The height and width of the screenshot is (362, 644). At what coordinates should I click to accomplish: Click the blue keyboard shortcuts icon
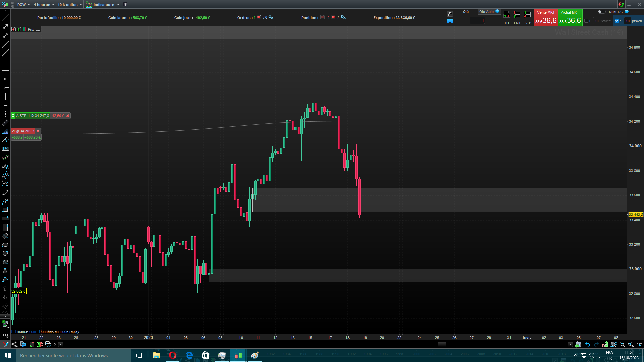(450, 21)
